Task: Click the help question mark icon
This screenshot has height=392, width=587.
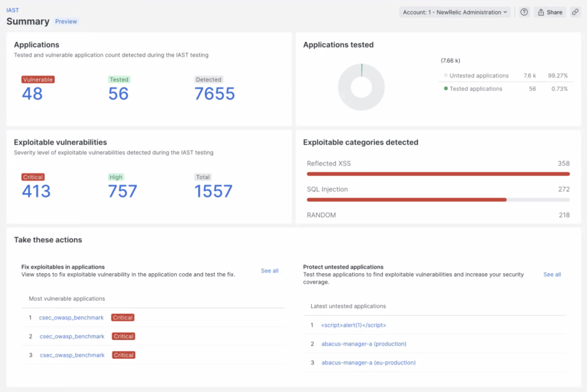Action: (524, 12)
